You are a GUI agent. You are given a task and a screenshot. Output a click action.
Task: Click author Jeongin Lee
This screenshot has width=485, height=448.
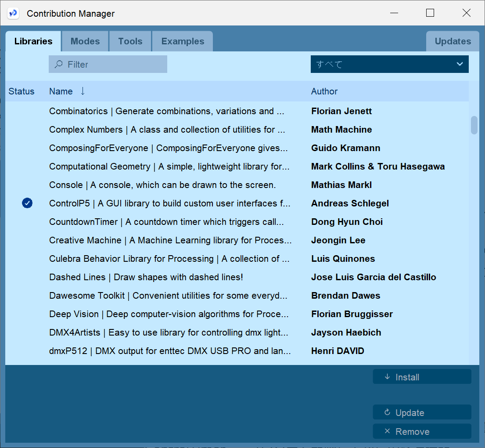click(338, 240)
